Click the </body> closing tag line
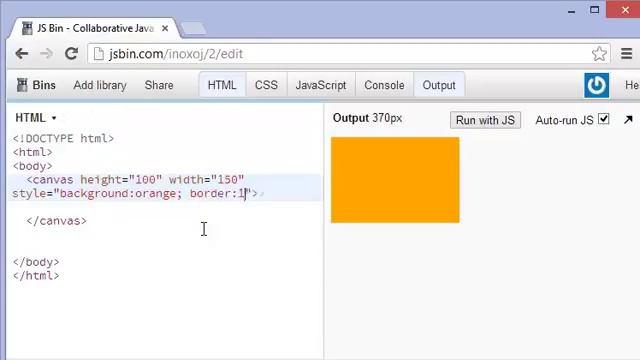The height and width of the screenshot is (360, 640). pyautogui.click(x=36, y=262)
